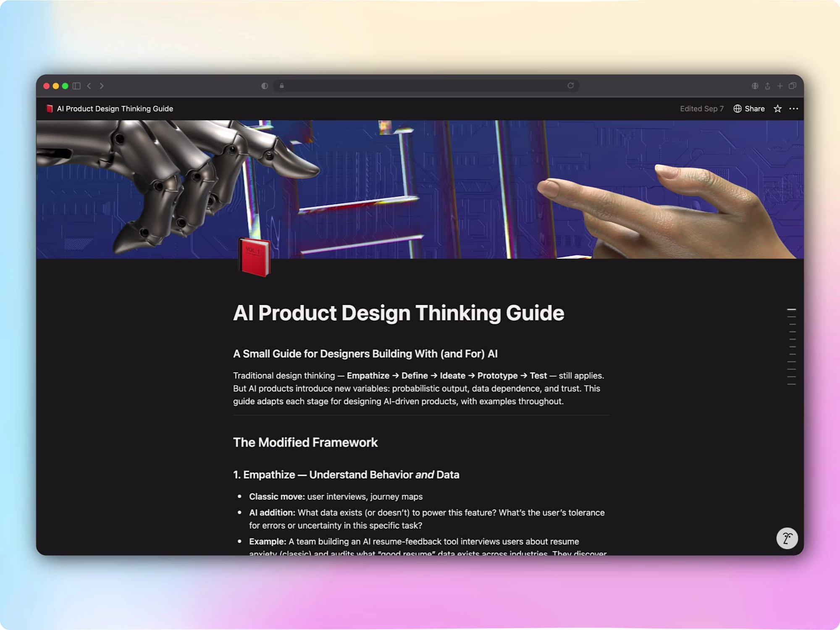Go back with the left chevron
The image size is (840, 630).
point(89,86)
